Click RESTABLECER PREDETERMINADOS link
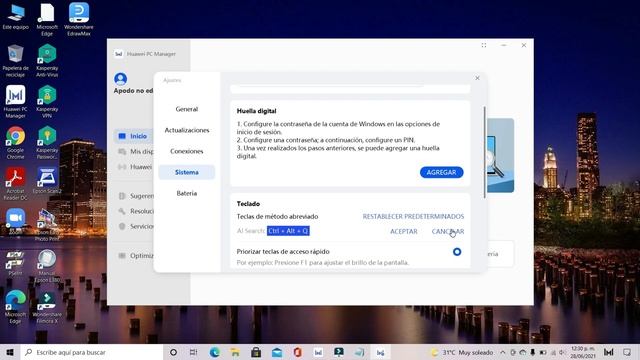640x360 pixels. [413, 216]
